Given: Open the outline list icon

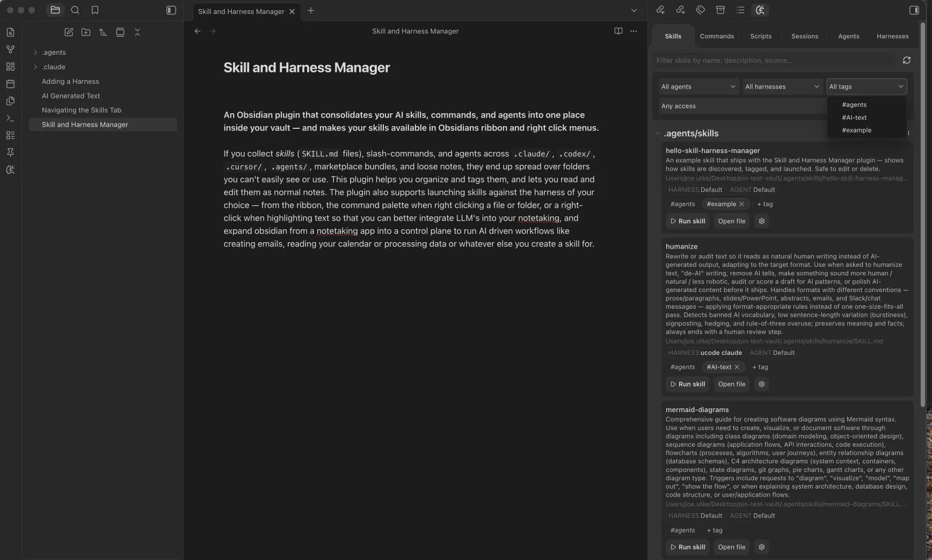Looking at the screenshot, I should (x=740, y=10).
